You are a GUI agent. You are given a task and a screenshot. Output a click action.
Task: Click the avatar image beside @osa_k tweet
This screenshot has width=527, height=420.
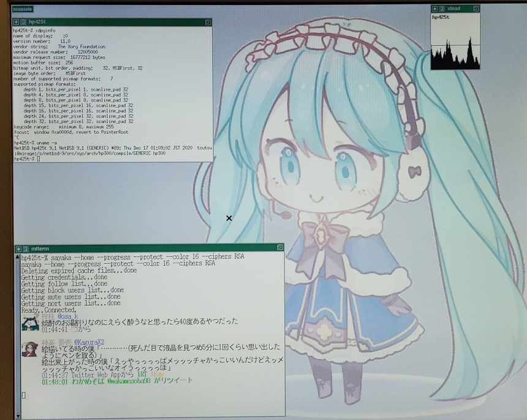coord(31,322)
